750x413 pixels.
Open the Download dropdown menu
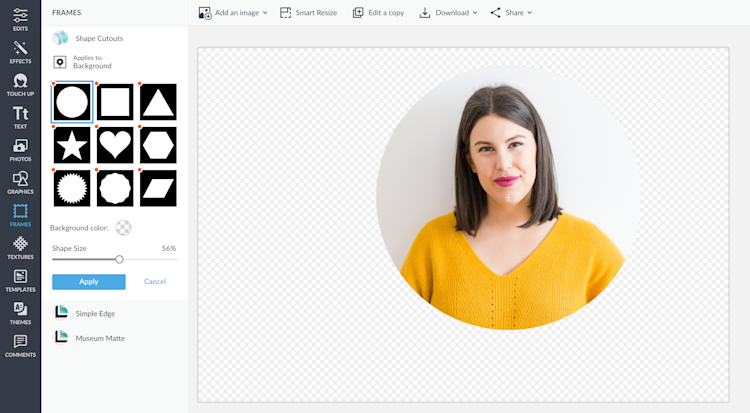coord(448,13)
